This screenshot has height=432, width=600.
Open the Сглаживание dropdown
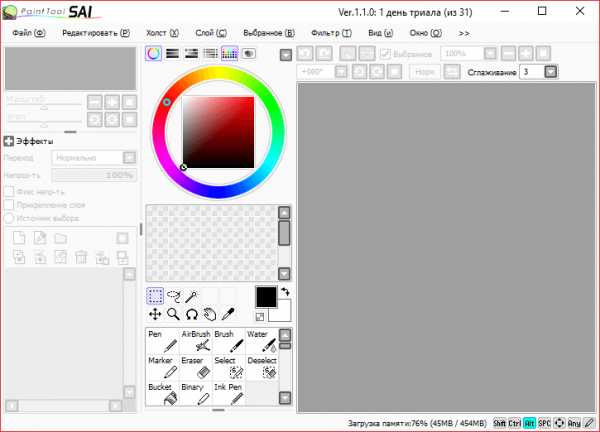550,72
